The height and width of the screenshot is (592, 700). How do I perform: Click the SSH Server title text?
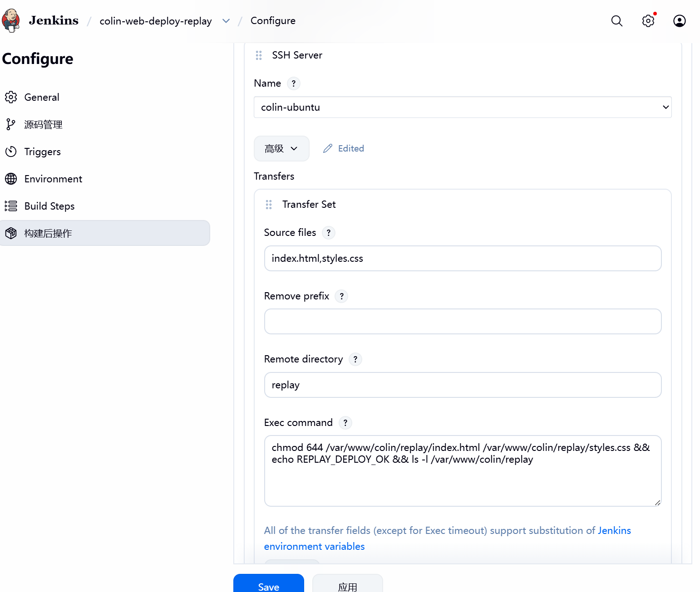click(297, 55)
